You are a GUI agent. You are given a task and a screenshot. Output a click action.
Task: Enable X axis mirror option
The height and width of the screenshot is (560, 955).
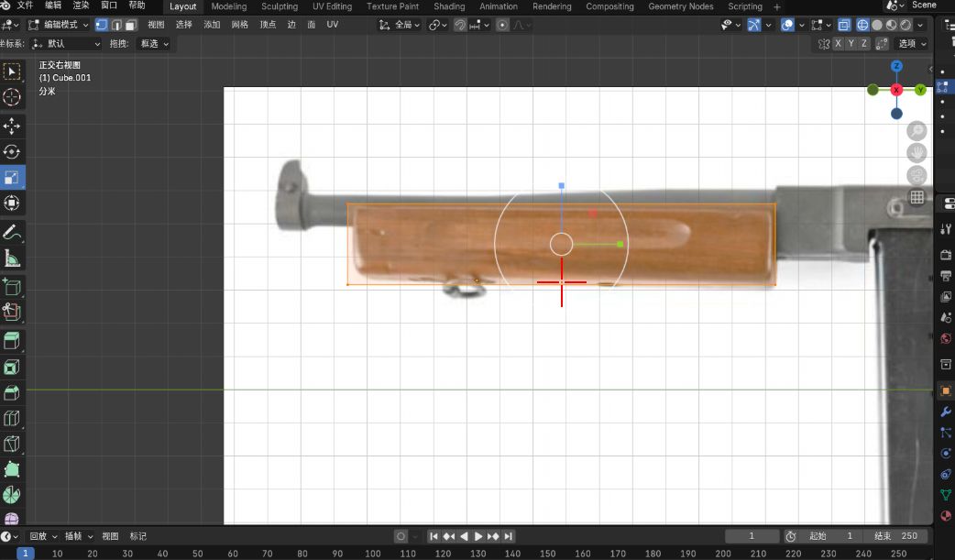[x=838, y=43]
